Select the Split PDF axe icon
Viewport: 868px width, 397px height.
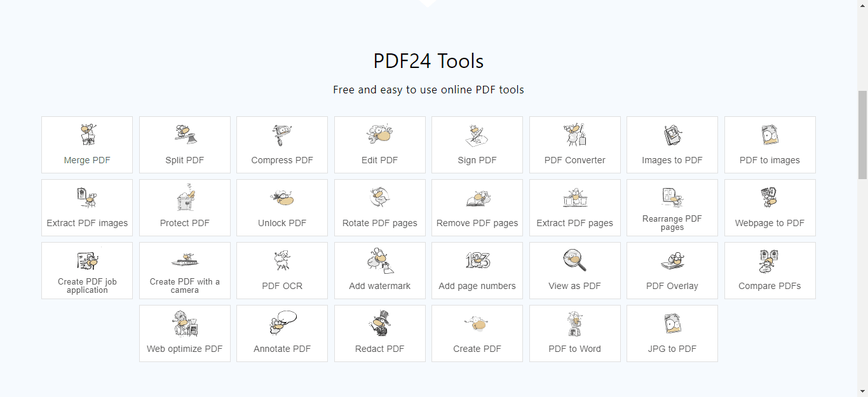pyautogui.click(x=185, y=135)
